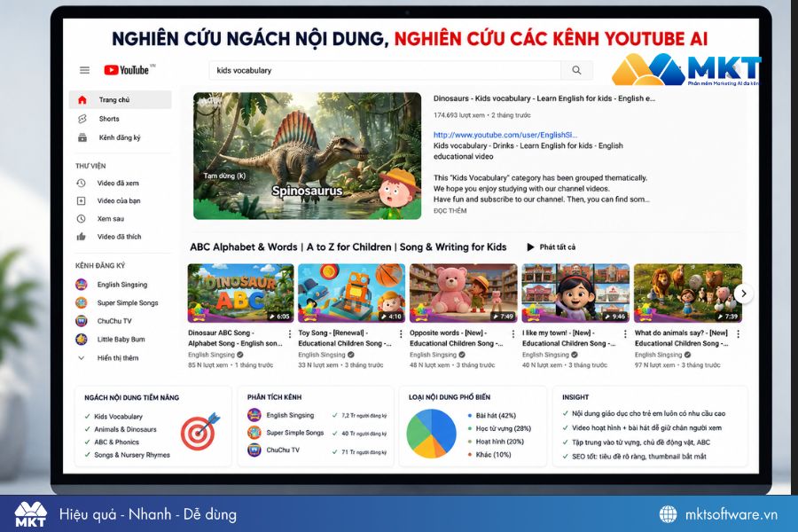Click English Singsing sidebar avatar

tap(81, 285)
